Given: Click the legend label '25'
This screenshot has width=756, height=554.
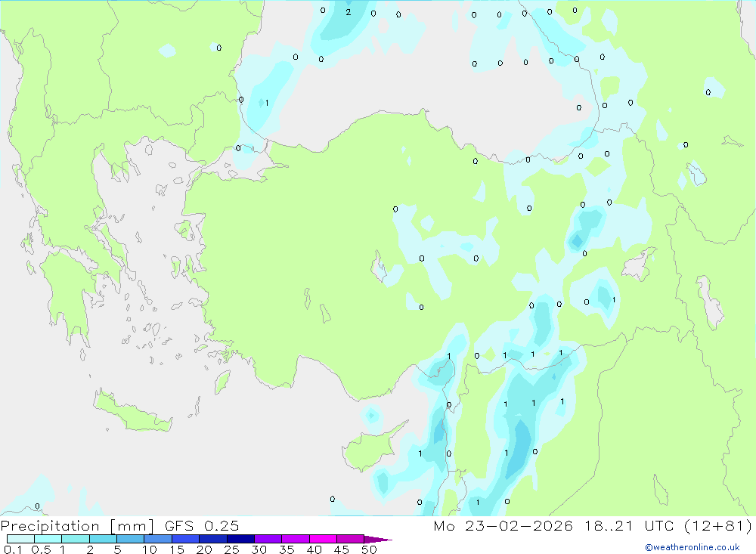Looking at the screenshot, I should [x=231, y=549].
